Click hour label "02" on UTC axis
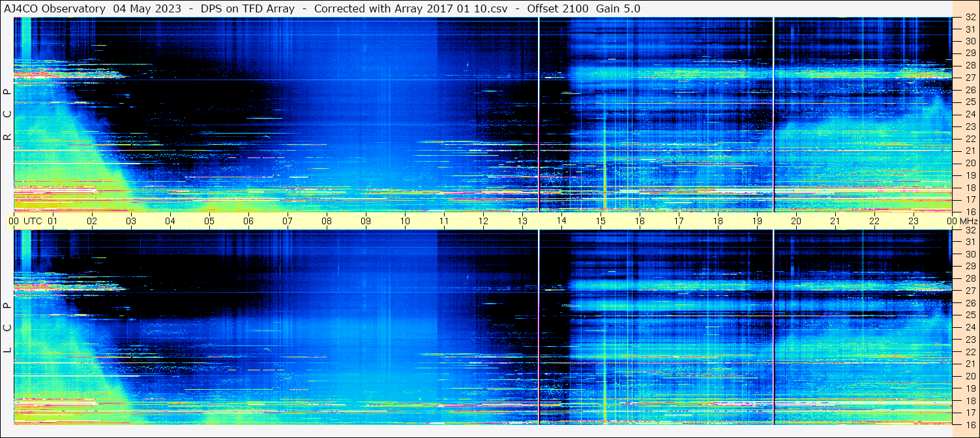Image resolution: width=980 pixels, height=438 pixels. click(92, 221)
